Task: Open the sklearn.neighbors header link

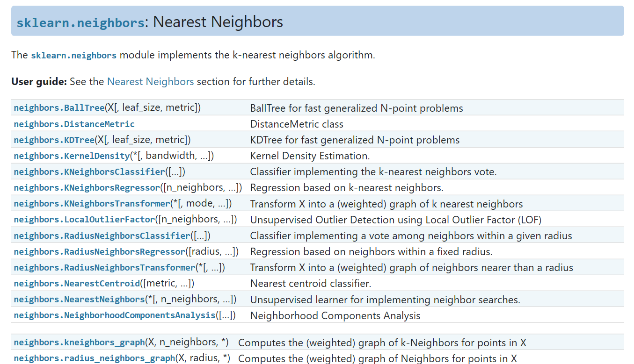Action: (80, 22)
